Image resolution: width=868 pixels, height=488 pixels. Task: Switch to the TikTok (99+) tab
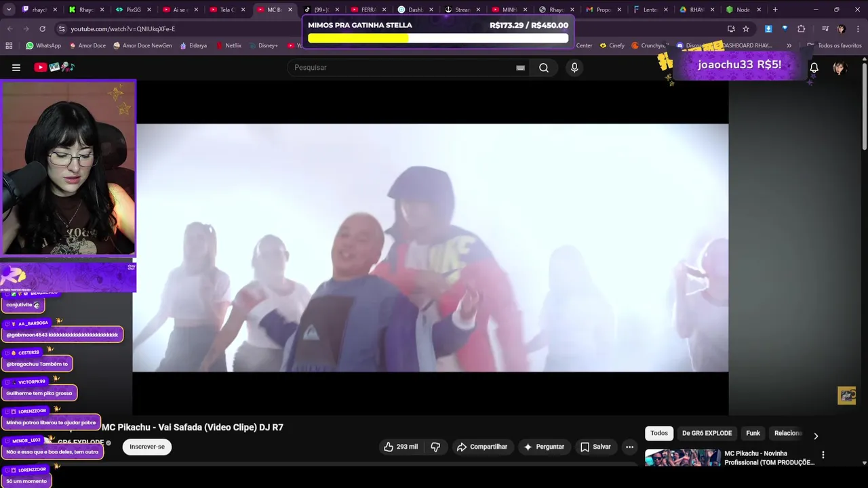321,9
